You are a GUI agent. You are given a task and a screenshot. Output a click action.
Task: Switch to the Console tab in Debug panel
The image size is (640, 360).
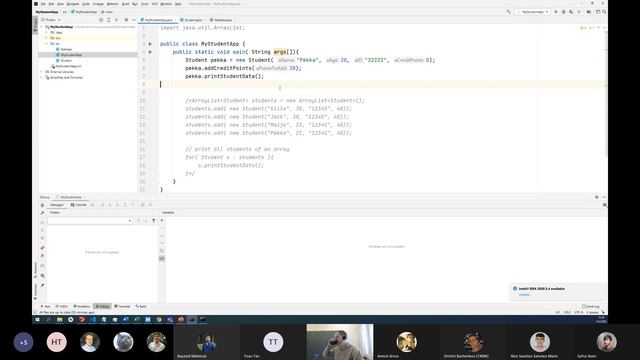coord(78,205)
